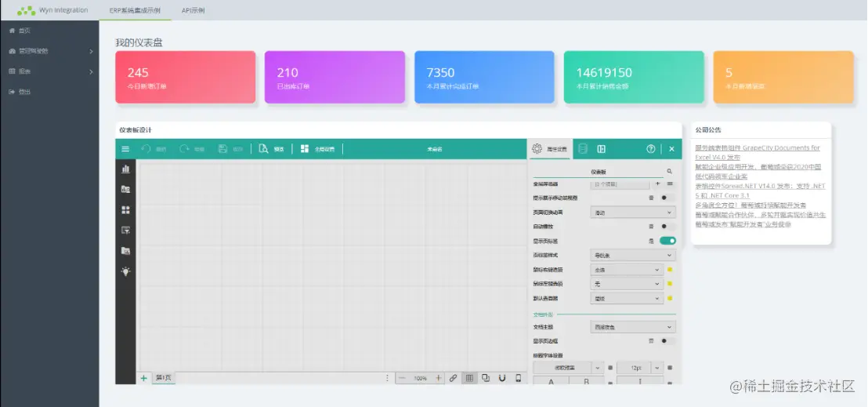Viewport: 868px width, 407px height.
Task: Click the blue 7350 monthly orders card
Action: tap(484, 77)
